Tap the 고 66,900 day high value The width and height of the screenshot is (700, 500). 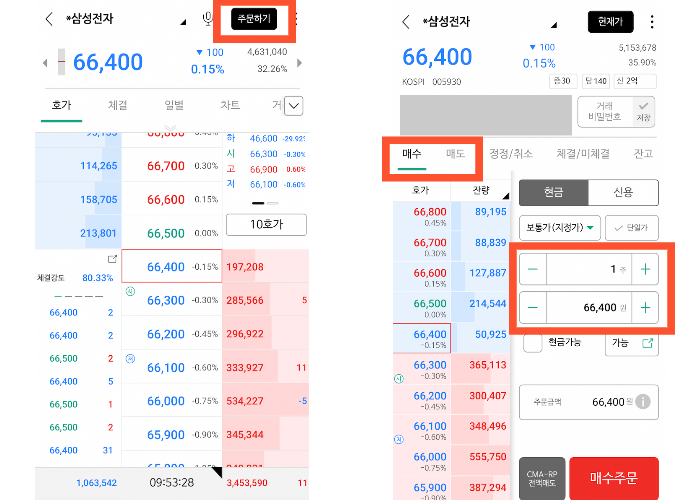coord(266,169)
